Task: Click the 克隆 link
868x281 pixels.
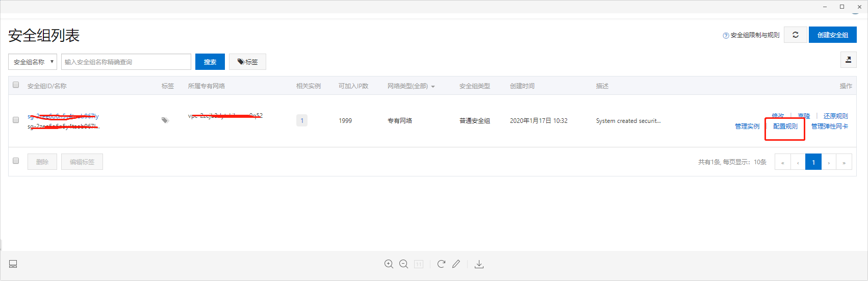Action: pos(804,116)
